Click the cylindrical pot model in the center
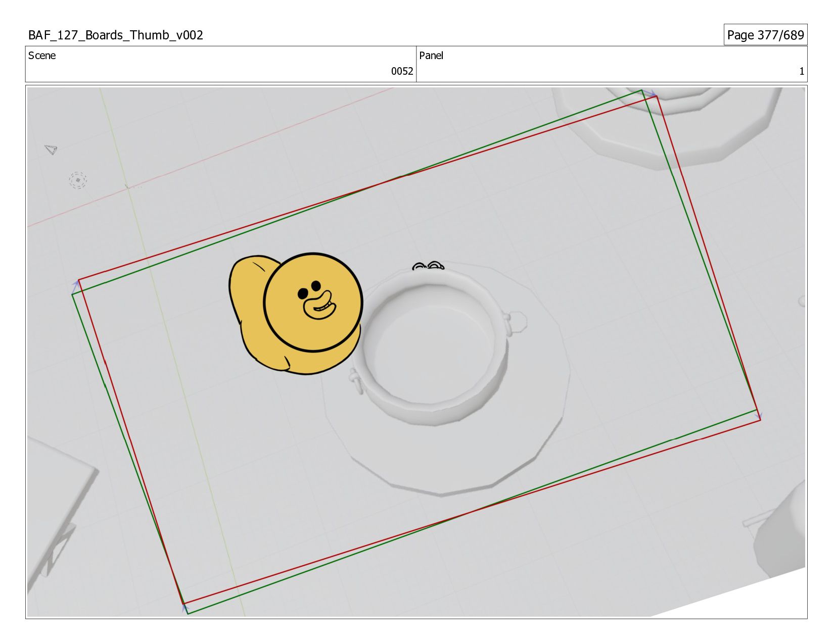Image resolution: width=834 pixels, height=644 pixels. pyautogui.click(x=432, y=348)
